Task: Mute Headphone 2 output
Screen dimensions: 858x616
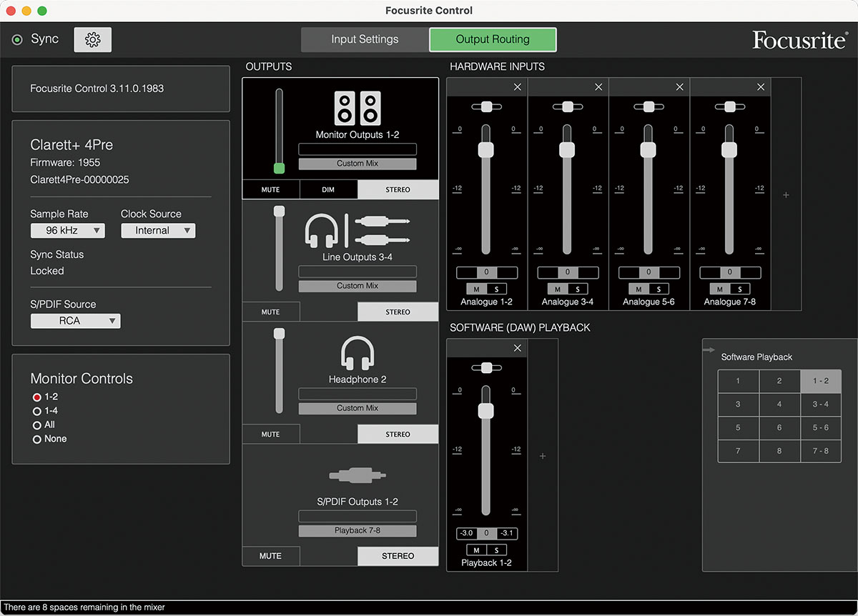Action: 271,434
